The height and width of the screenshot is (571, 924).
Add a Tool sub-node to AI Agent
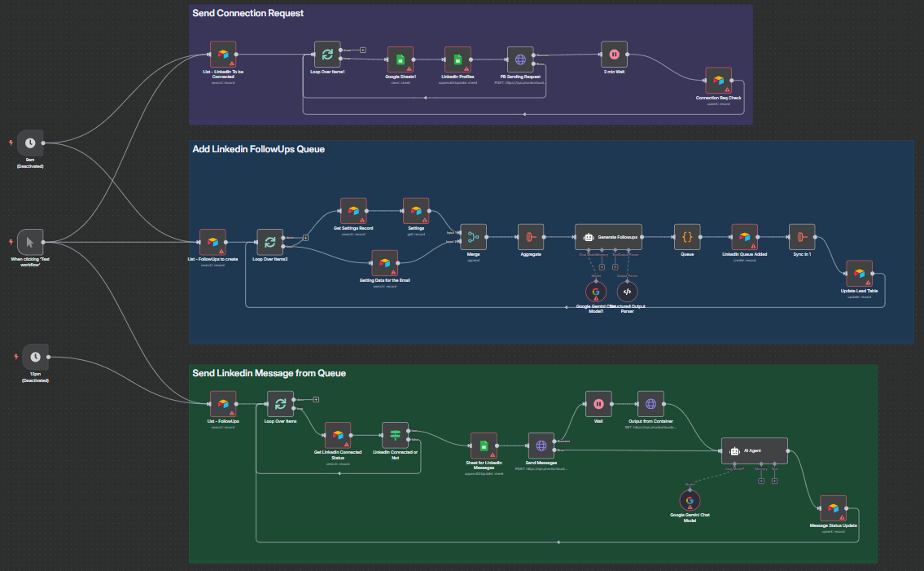pyautogui.click(x=774, y=481)
